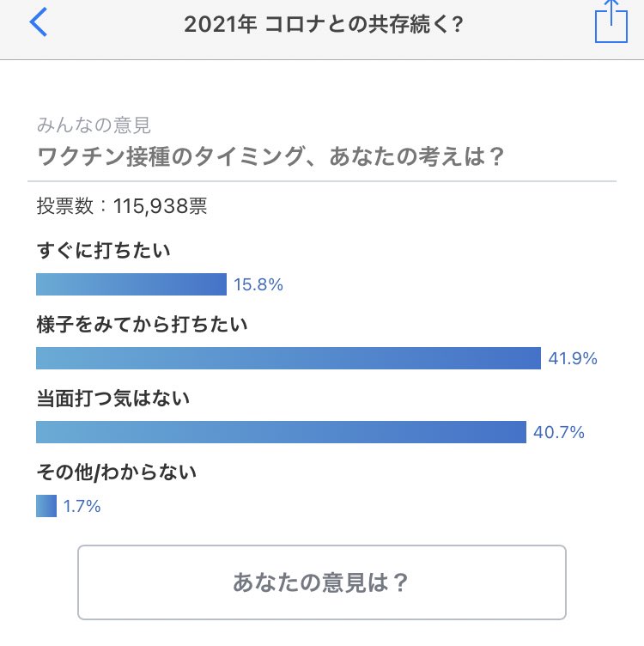Click the 40.7% result bar
Screen dimensions: 644x646
(282, 432)
